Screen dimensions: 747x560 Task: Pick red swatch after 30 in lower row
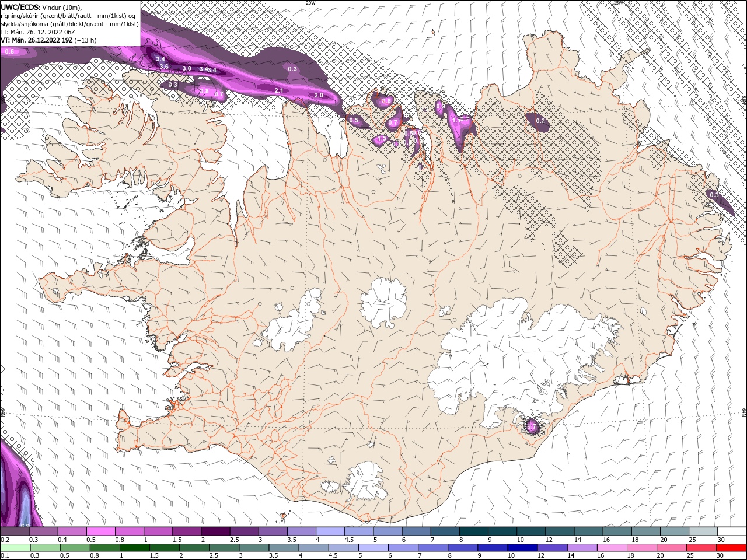(731, 547)
